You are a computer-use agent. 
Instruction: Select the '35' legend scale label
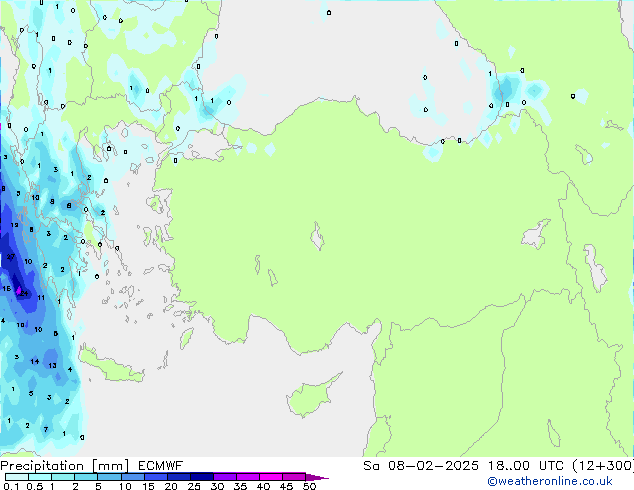click(241, 486)
